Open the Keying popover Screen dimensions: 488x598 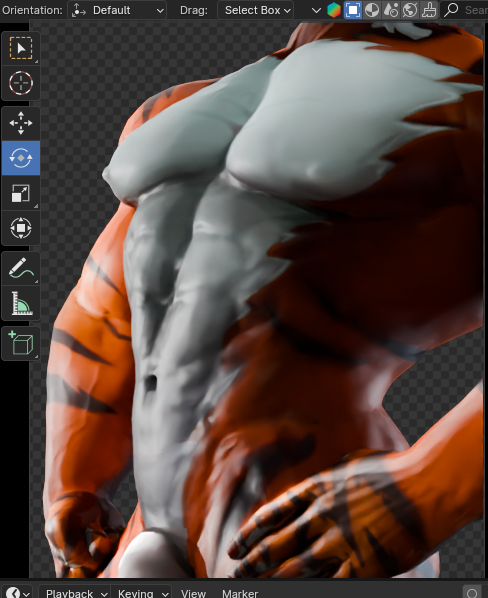tap(141, 593)
